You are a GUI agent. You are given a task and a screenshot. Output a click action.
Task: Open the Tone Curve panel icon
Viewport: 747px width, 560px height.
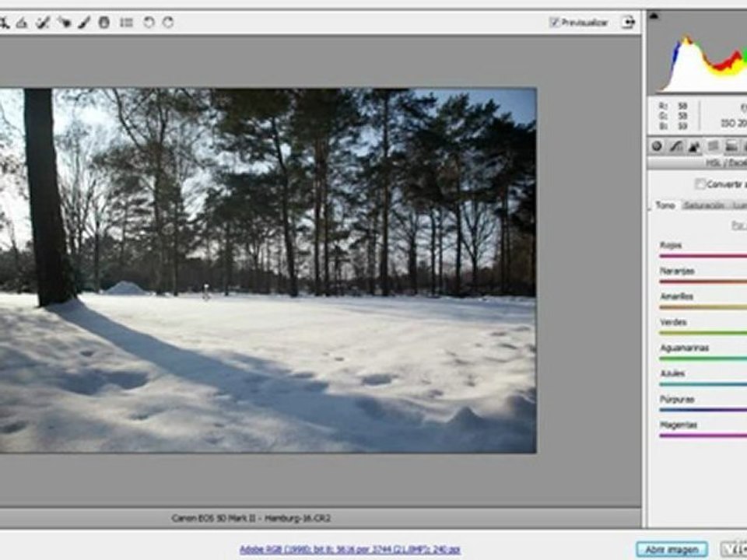tap(675, 146)
